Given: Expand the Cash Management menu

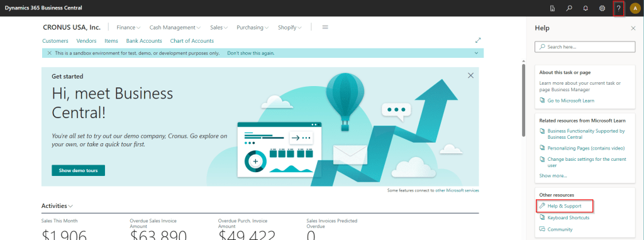Looking at the screenshot, I should [x=175, y=28].
